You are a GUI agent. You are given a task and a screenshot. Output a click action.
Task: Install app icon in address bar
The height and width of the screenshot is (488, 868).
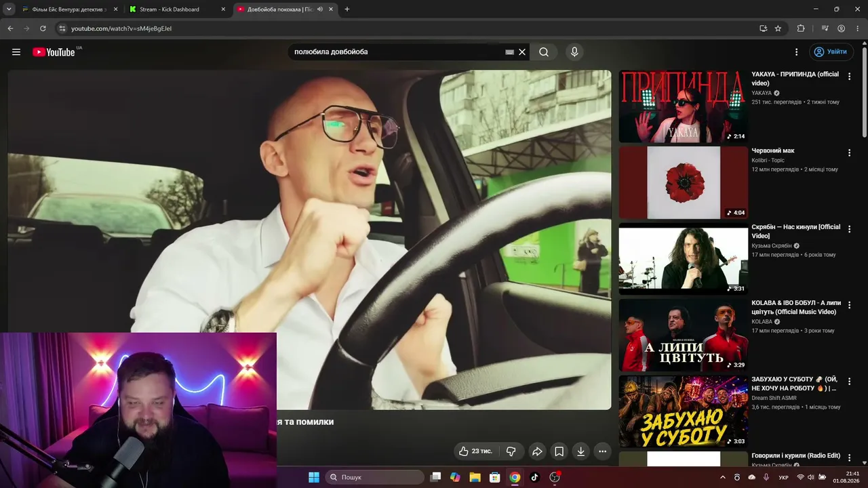pos(763,28)
